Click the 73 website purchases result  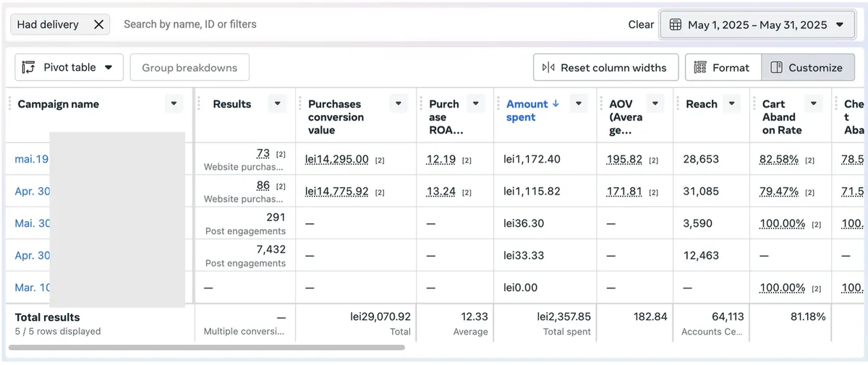point(263,153)
